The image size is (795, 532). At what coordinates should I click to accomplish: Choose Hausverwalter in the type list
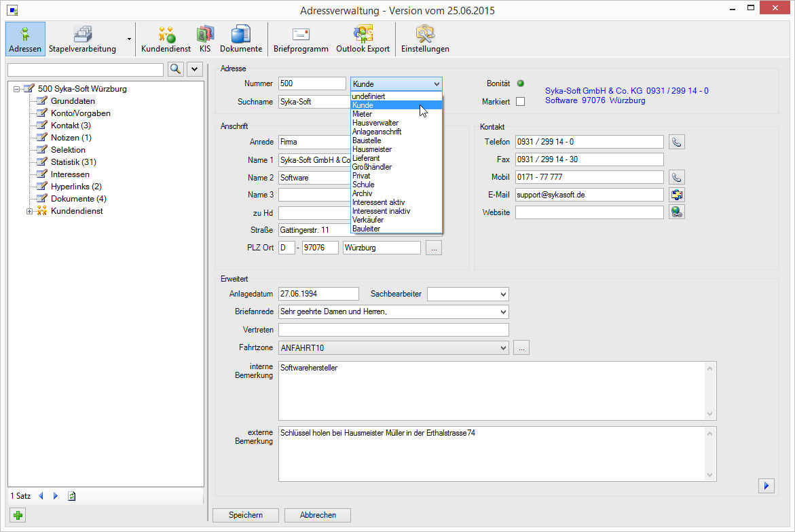coord(375,123)
